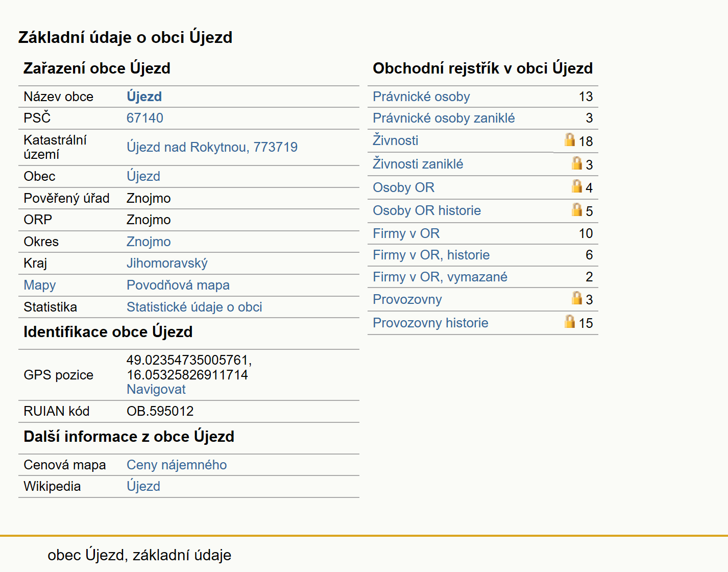Open the Wikipedia link for Újezd
The image size is (728, 572).
(x=143, y=486)
